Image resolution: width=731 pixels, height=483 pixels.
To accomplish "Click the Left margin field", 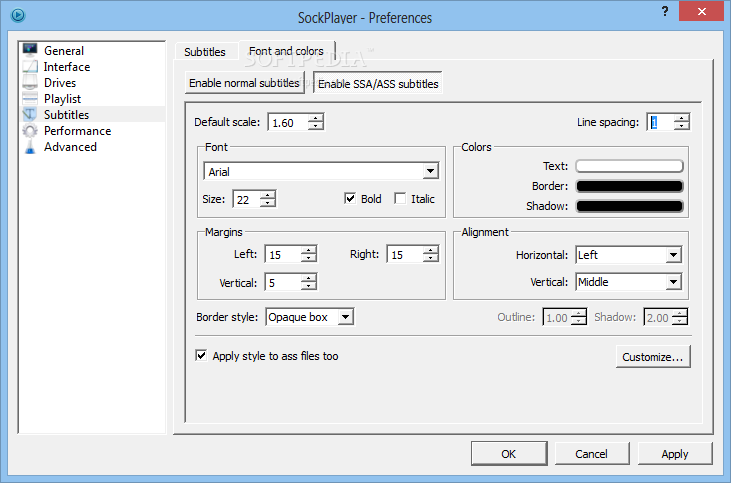I will click(x=283, y=255).
